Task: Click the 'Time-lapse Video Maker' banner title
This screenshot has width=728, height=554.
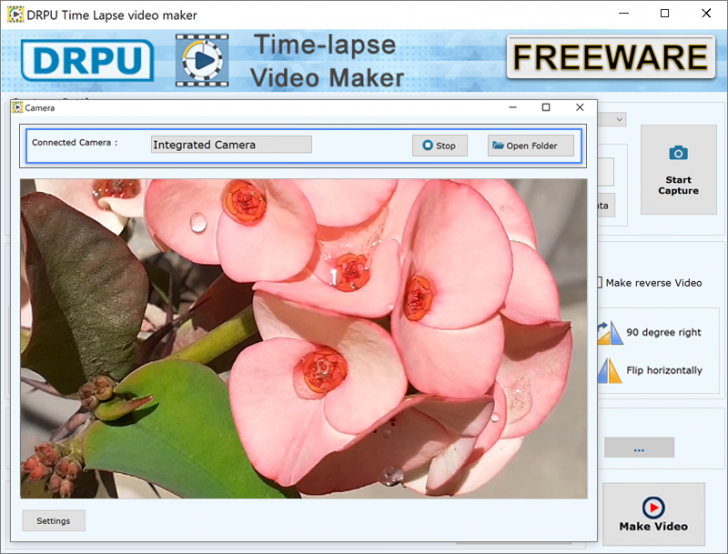Action: [326, 61]
